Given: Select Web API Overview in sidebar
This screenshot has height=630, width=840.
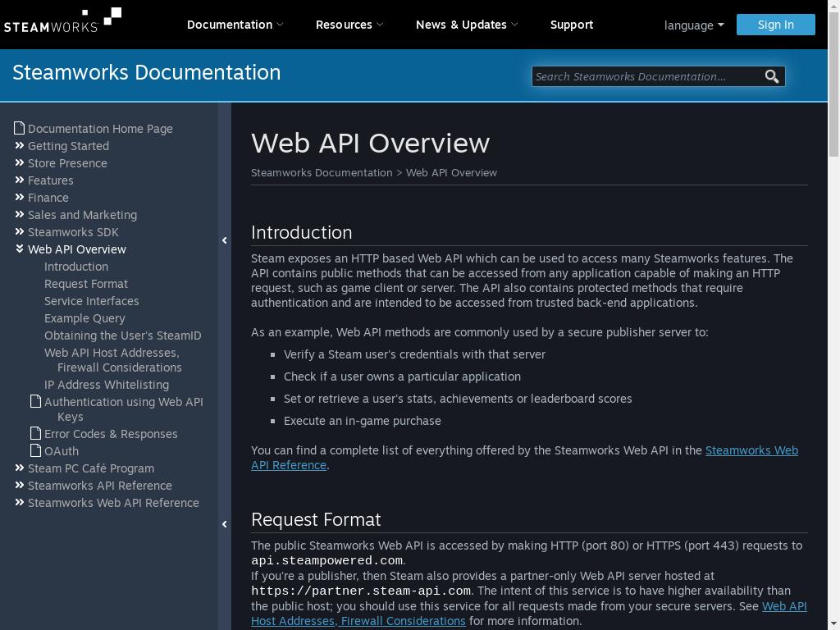Looking at the screenshot, I should 77,249.
